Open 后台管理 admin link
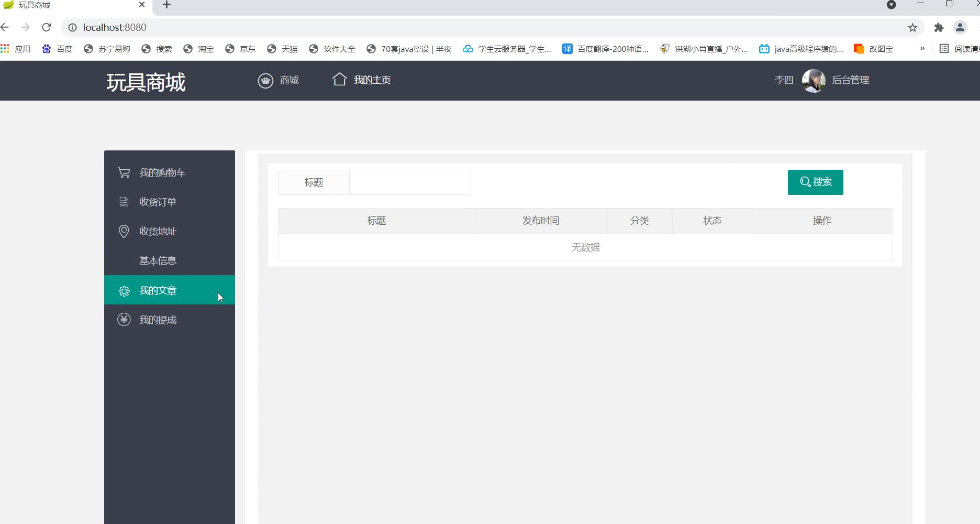 (851, 80)
